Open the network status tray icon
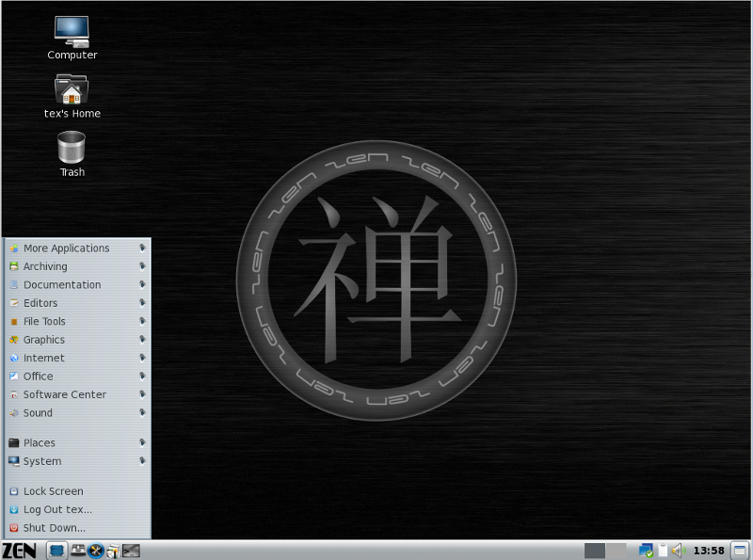 pos(646,551)
